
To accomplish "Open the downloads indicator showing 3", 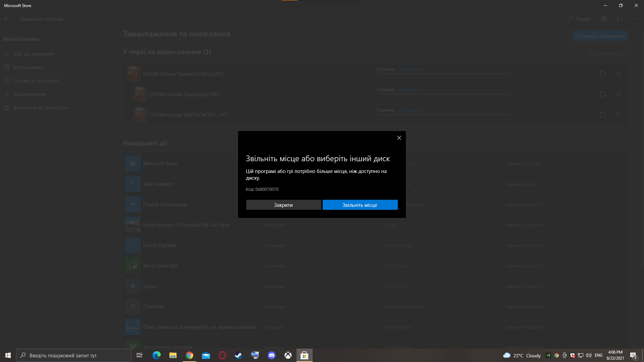I will [x=620, y=19].
